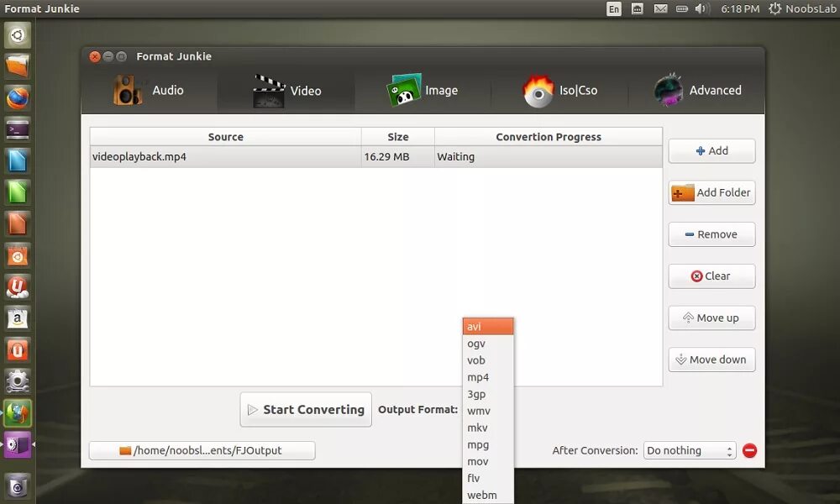This screenshot has height=504, width=840.
Task: Open the Terminal from the launcher
Action: click(x=18, y=130)
